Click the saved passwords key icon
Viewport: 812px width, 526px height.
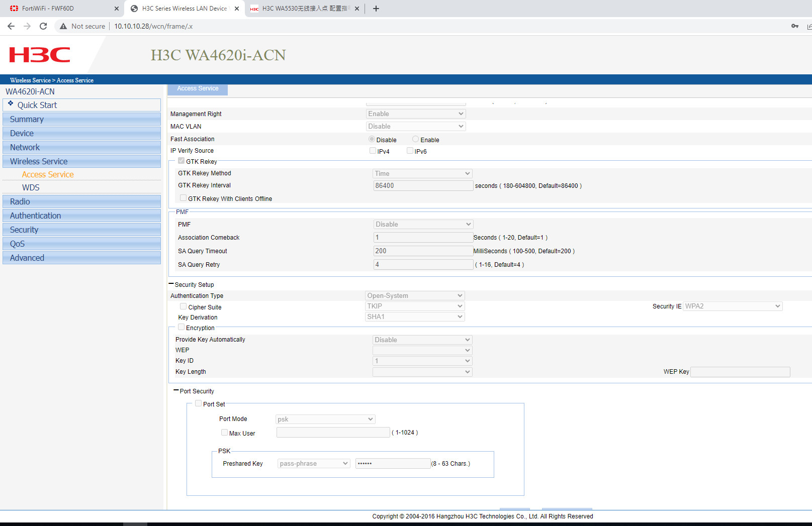tap(795, 26)
